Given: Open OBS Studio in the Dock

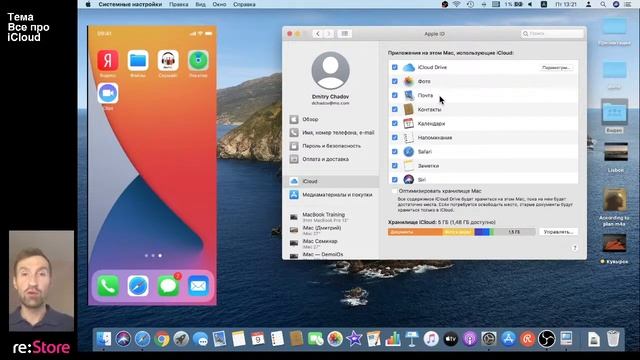Looking at the screenshot, I should coord(547,339).
